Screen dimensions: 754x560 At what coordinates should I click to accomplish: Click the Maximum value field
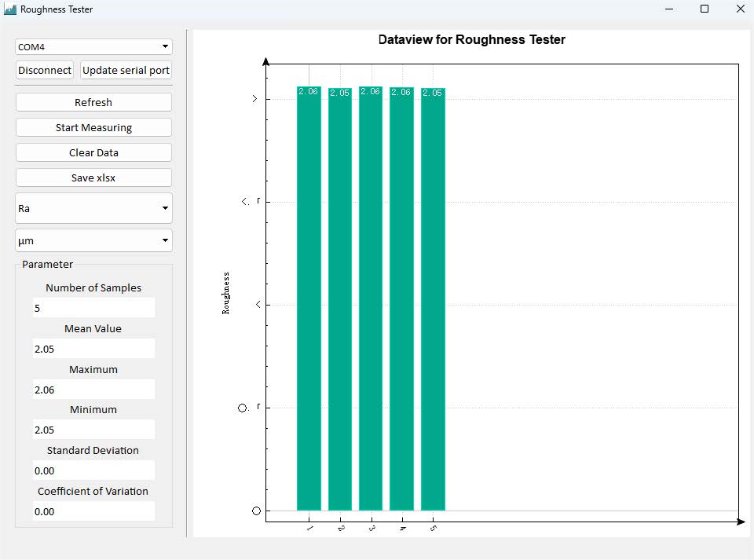tap(93, 390)
